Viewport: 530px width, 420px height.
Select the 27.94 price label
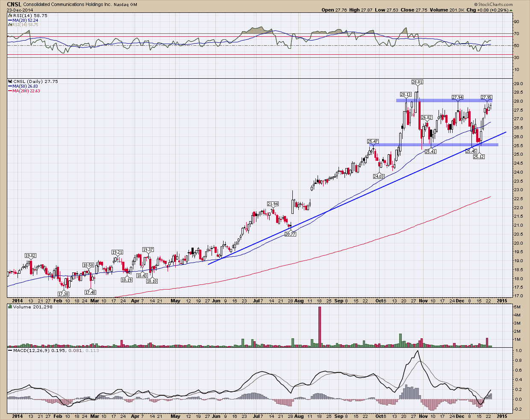point(458,97)
